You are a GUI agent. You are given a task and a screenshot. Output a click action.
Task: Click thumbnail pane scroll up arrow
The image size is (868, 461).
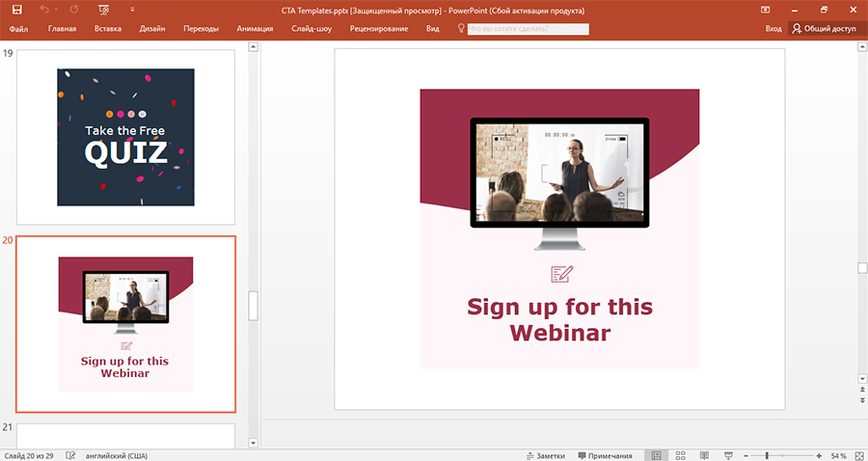pos(254,47)
